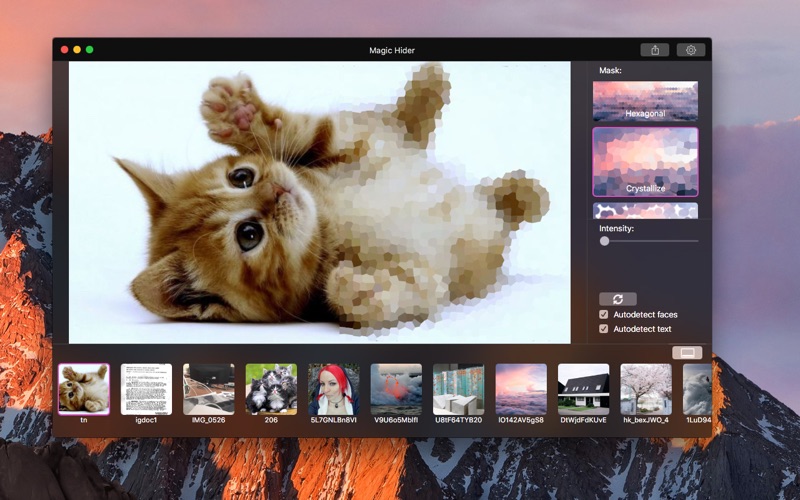The width and height of the screenshot is (800, 500).
Task: Open the V9U6o5MbIfI flamingo thumbnail
Action: 396,389
